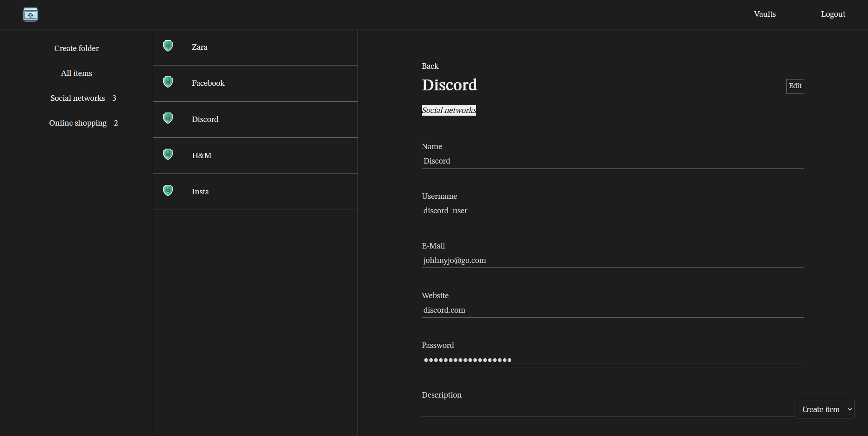Select the Insta entry

(x=255, y=192)
